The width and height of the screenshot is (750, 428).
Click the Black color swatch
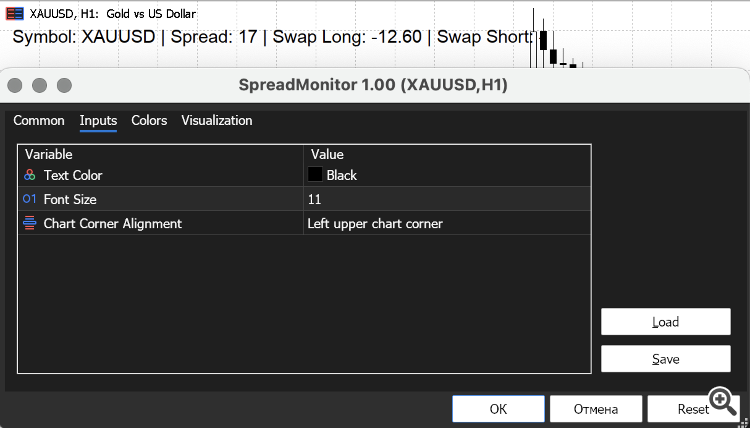tap(315, 175)
